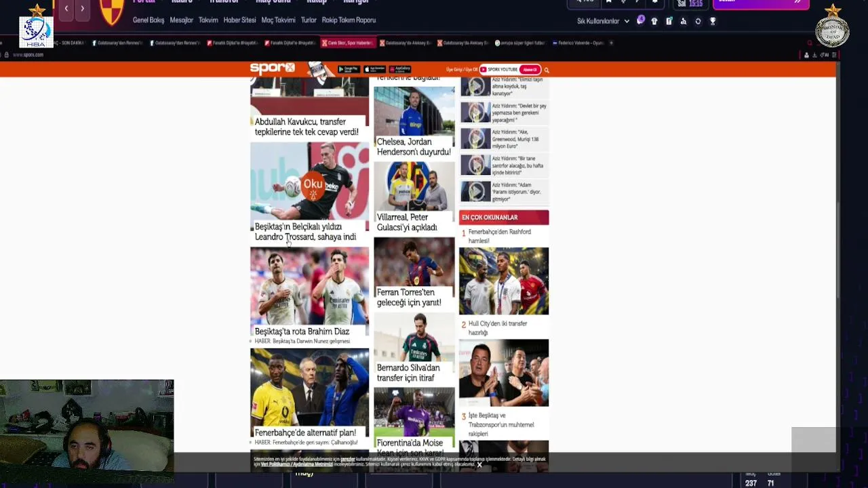Screen dimensions: 868x488
Task: Open the Villarreal Peter Gulacsi headline
Action: (407, 222)
